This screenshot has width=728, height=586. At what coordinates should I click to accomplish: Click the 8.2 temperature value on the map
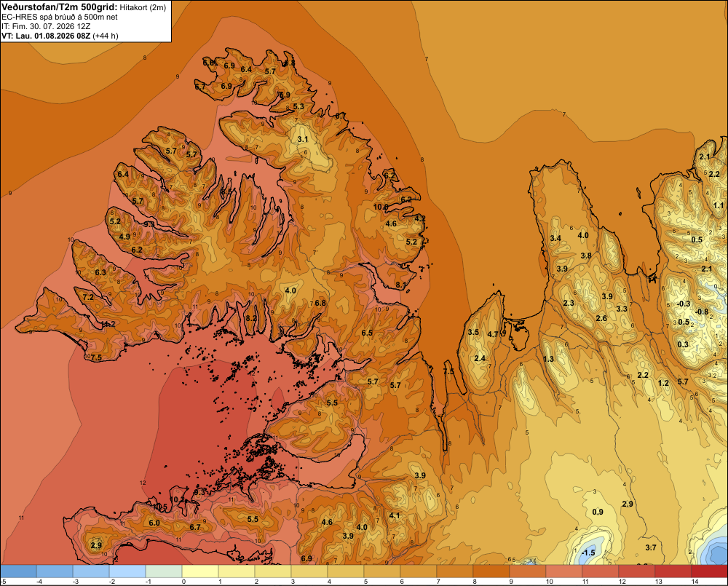[x=251, y=318]
